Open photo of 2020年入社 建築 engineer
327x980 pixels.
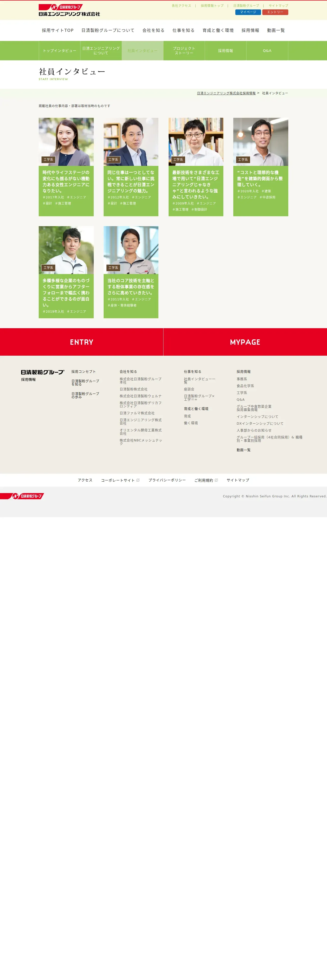pyautogui.click(x=261, y=141)
